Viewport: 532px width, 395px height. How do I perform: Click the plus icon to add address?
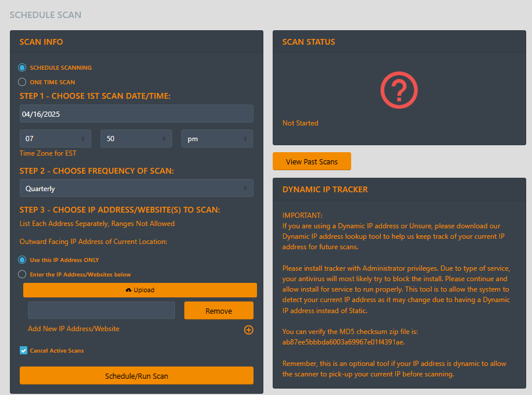pos(248,330)
